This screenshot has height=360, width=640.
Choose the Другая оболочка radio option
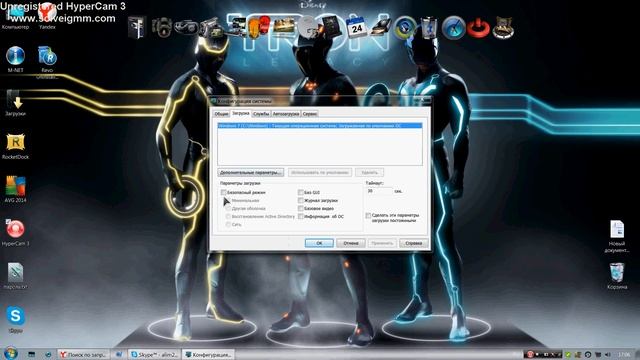(228, 209)
